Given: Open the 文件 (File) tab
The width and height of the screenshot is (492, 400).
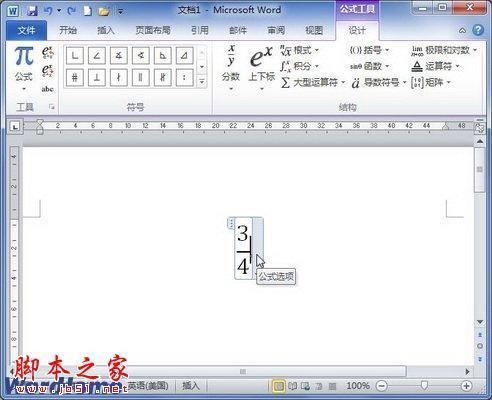Looking at the screenshot, I should pyautogui.click(x=26, y=31).
